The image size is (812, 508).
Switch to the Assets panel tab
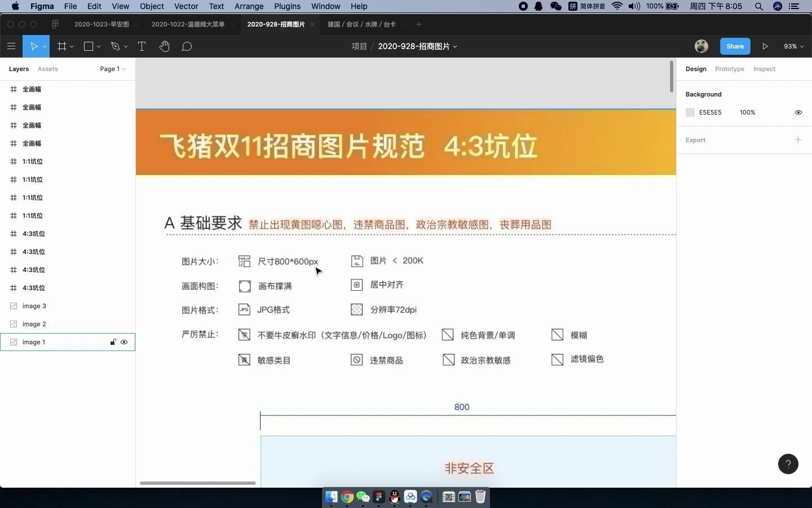[47, 69]
